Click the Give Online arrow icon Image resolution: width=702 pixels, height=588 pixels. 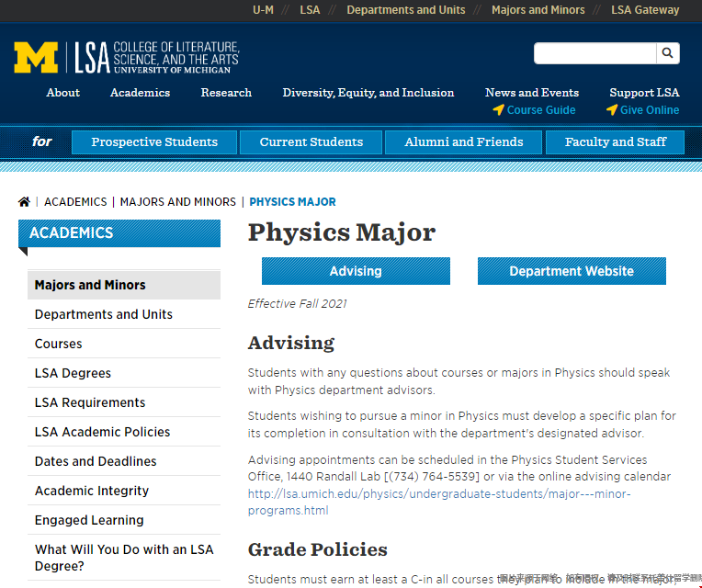[612, 110]
